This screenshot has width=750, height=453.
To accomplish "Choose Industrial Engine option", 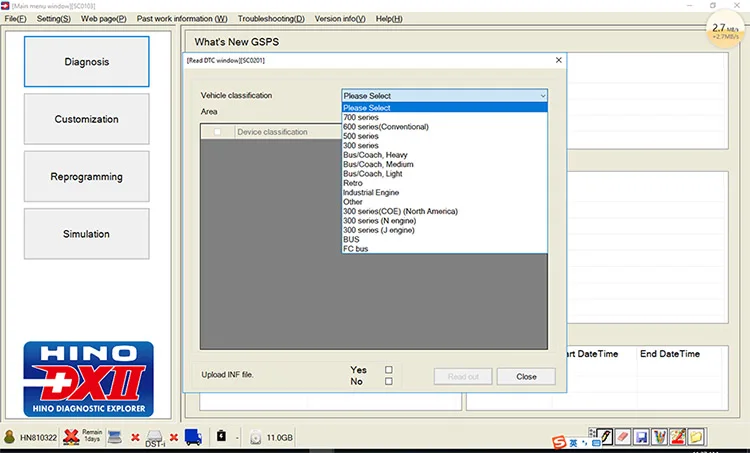I will tap(444, 192).
